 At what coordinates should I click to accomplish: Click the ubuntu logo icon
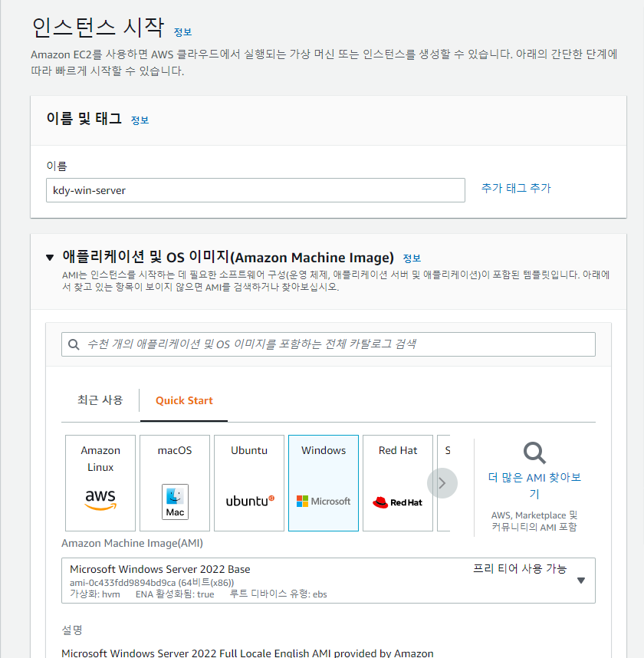[250, 501]
